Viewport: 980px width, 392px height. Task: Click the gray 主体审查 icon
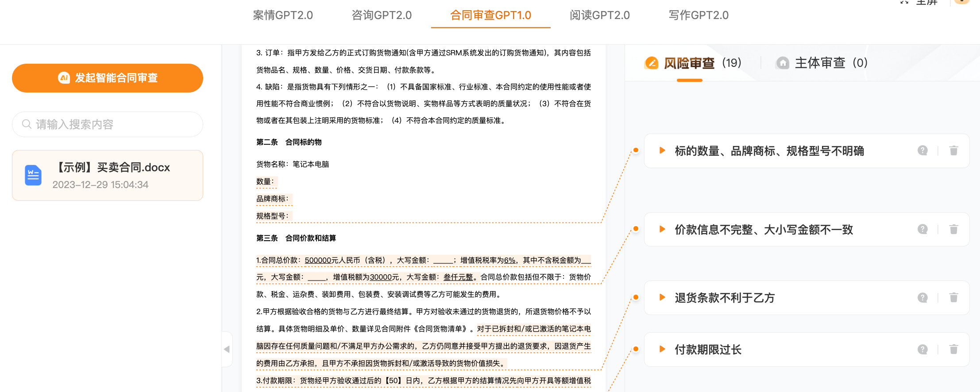[783, 63]
